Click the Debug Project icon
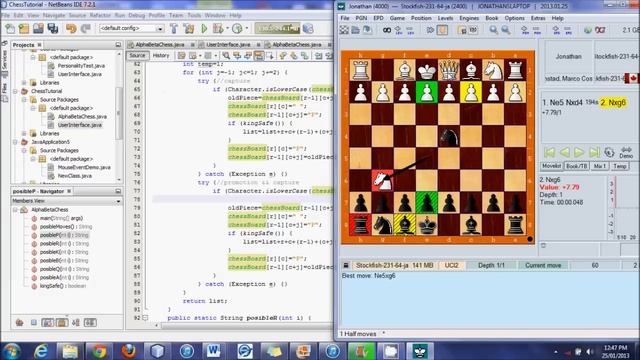 click(218, 29)
